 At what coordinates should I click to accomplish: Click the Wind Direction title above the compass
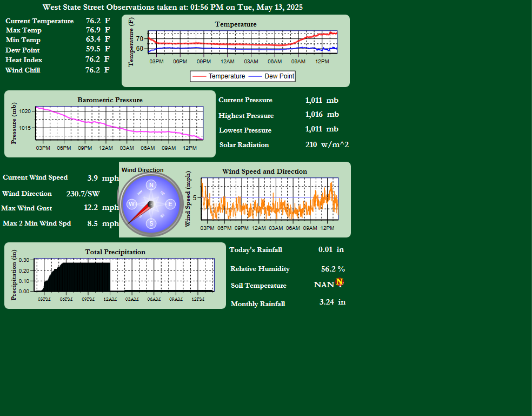pos(143,170)
